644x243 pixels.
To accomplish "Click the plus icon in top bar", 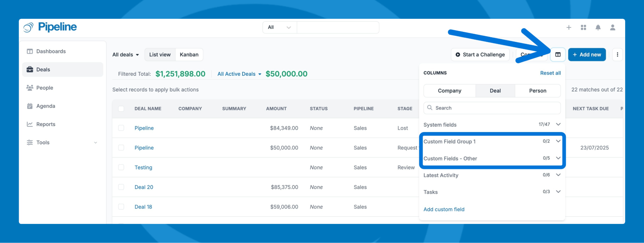I will click(569, 27).
